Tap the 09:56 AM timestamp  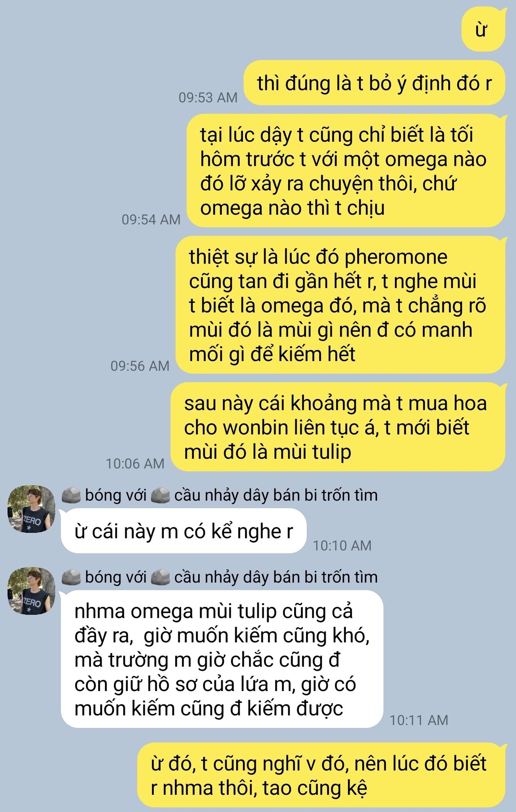tap(140, 366)
